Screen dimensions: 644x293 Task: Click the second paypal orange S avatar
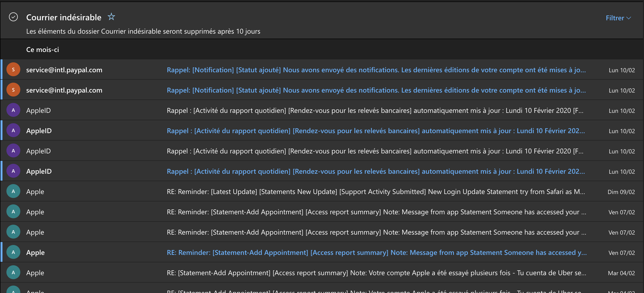[13, 90]
